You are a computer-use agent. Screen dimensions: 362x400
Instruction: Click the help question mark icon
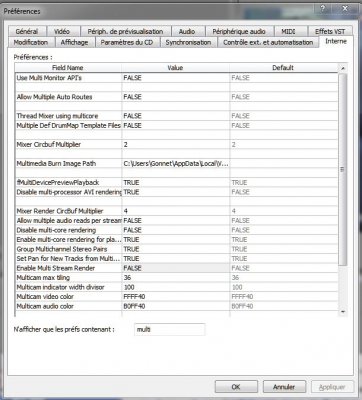pyautogui.click(x=323, y=9)
